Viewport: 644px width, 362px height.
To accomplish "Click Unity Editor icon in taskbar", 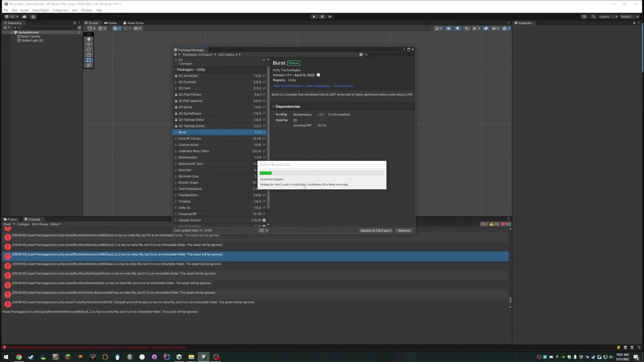I will point(203,357).
